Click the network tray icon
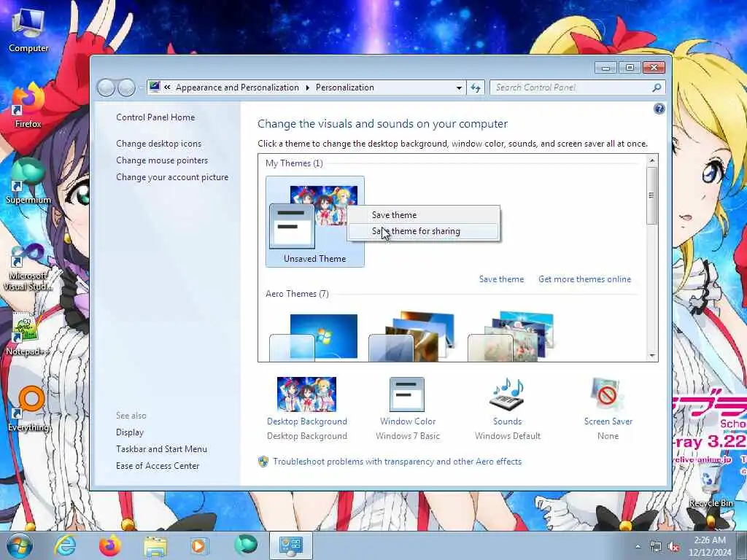The image size is (747, 560). (656, 547)
